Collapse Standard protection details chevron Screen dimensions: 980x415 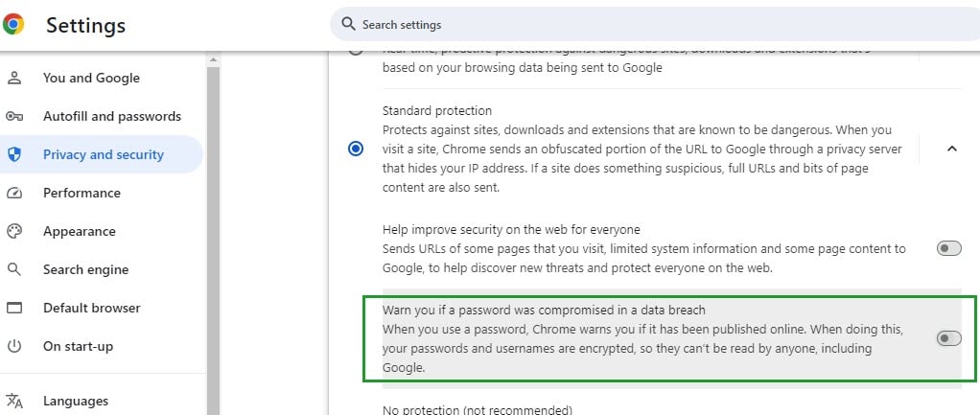point(952,149)
